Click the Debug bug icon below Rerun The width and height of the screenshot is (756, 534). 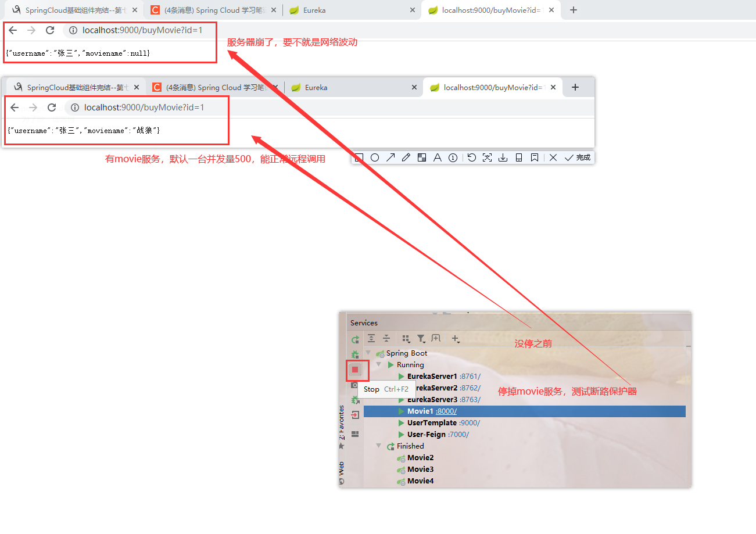pos(355,354)
